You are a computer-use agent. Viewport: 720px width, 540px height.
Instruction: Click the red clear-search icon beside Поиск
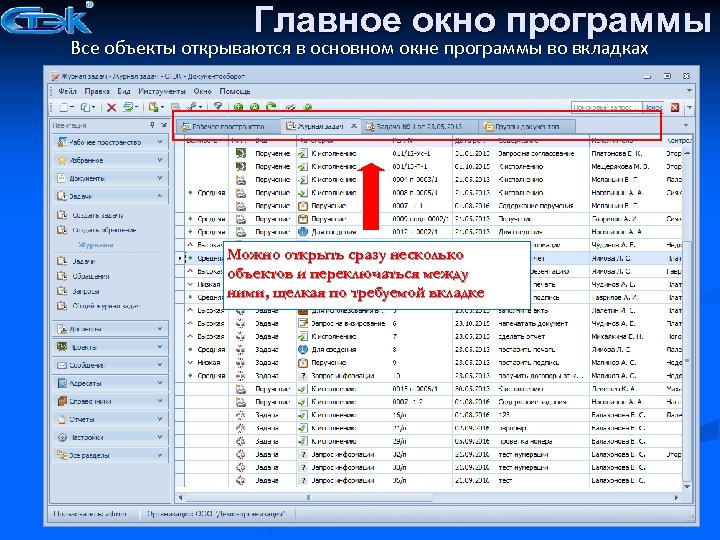pos(675,107)
